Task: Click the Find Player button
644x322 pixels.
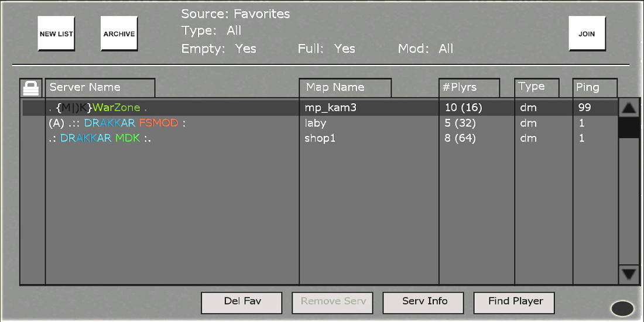Action: click(x=515, y=302)
